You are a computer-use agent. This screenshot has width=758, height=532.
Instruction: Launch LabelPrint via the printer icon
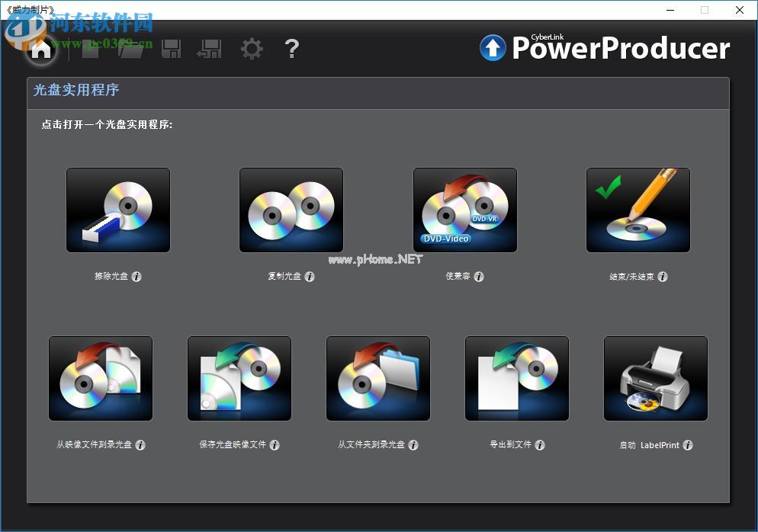pyautogui.click(x=656, y=379)
